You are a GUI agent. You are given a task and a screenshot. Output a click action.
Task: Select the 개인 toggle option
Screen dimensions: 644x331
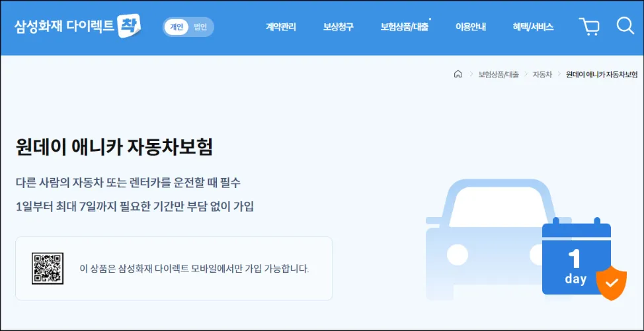(177, 27)
